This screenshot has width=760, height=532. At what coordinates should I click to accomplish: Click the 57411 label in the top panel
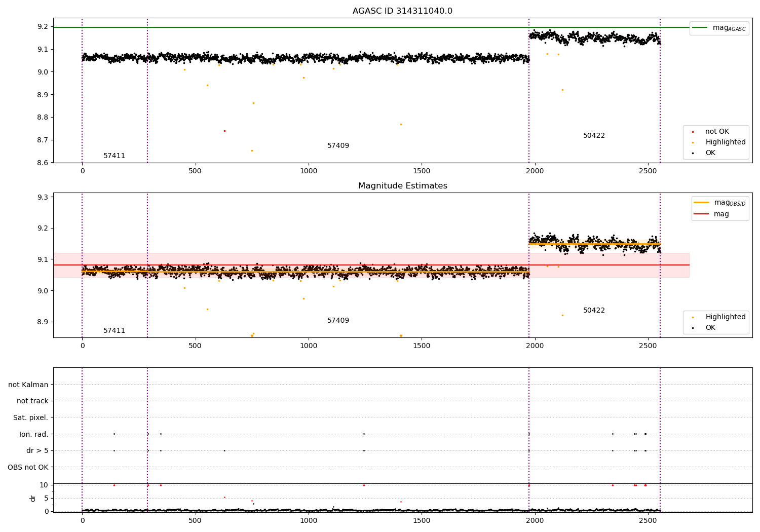(114, 156)
